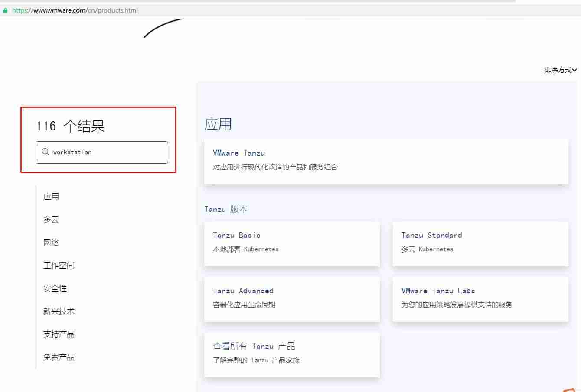Open the Tanzu Basic card
This screenshot has width=581, height=392.
coord(292,244)
